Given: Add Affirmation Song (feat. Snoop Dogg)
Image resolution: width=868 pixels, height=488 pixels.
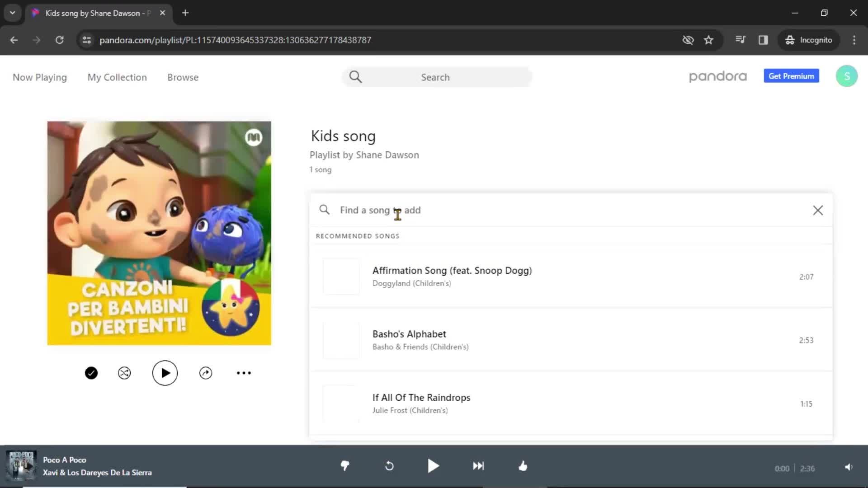Looking at the screenshot, I should pos(571,277).
